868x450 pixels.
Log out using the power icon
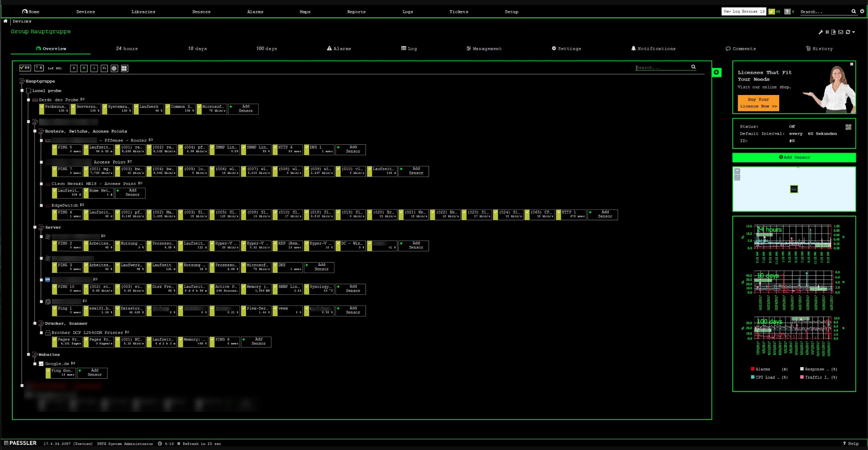coord(862,12)
